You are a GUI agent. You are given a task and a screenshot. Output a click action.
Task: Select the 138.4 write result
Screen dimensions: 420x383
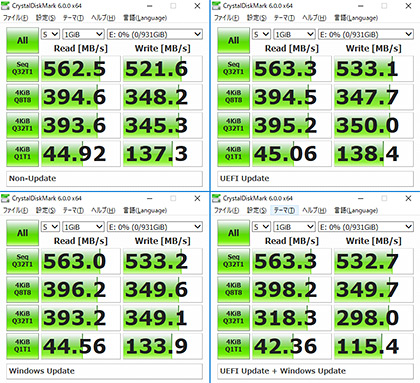click(374, 154)
